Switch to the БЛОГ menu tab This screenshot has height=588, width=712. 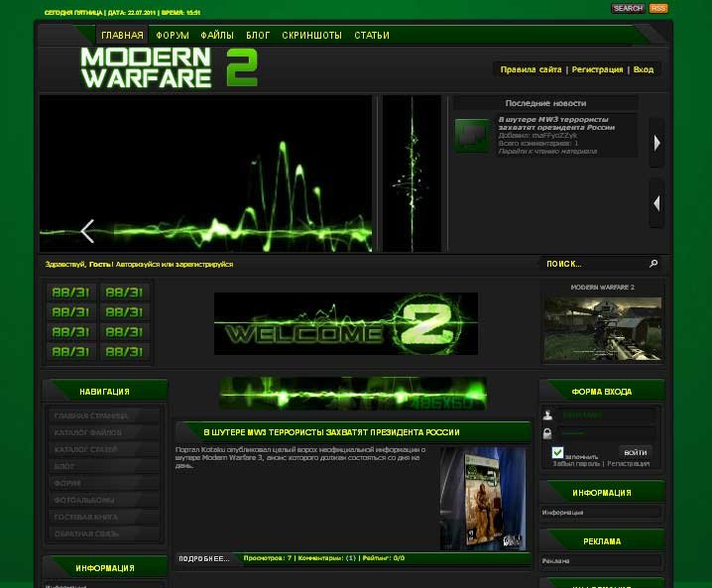(258, 35)
